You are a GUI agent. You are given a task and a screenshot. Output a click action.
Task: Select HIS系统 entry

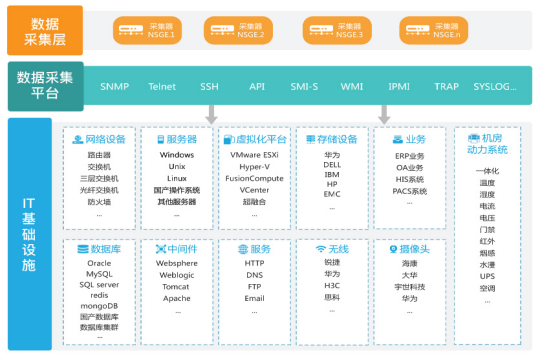click(410, 179)
